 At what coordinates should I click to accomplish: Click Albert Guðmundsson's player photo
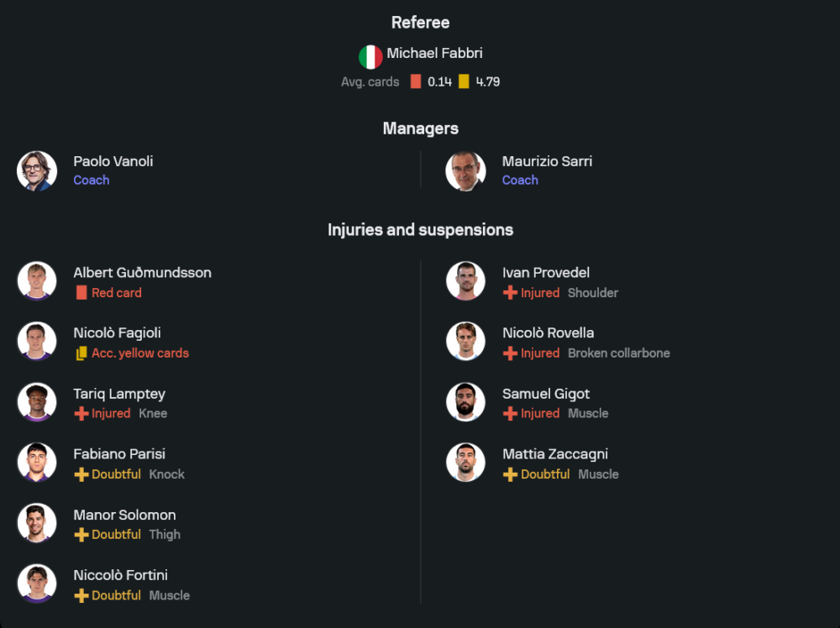[37, 281]
